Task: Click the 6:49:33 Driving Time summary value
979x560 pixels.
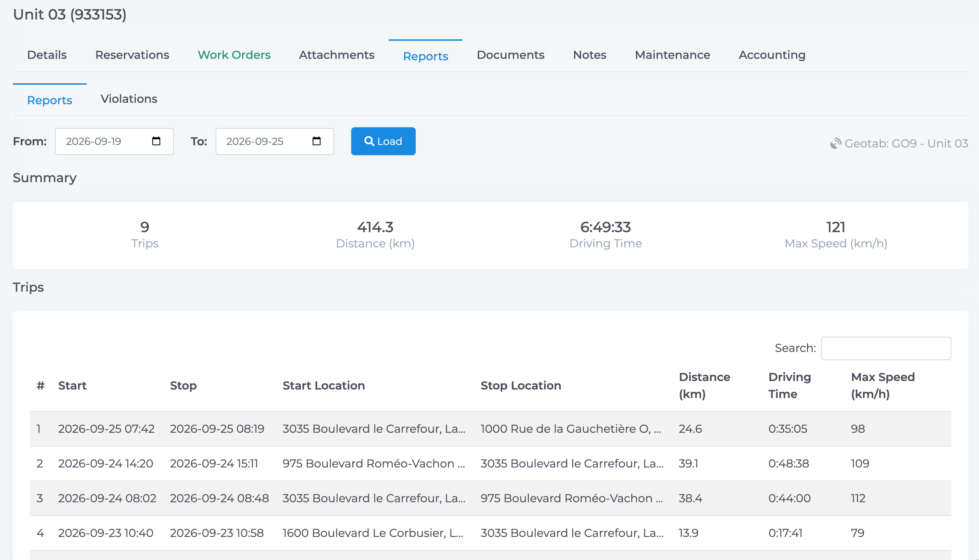Action: (605, 227)
